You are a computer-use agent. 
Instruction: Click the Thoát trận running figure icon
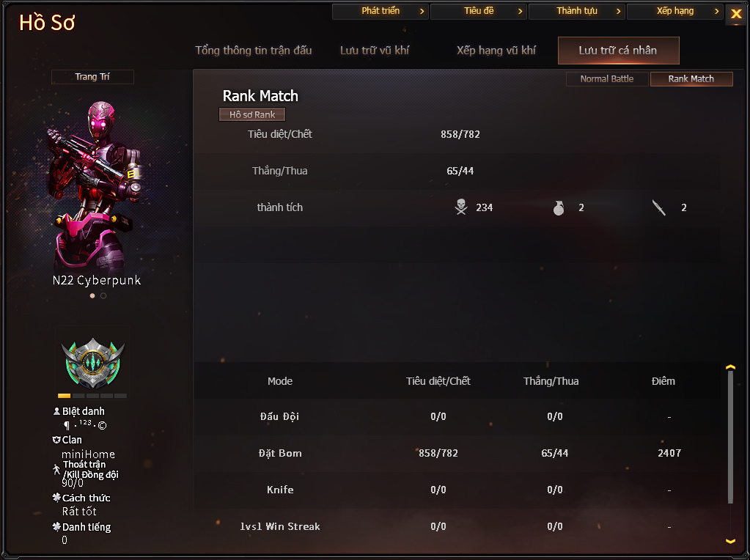(56, 469)
